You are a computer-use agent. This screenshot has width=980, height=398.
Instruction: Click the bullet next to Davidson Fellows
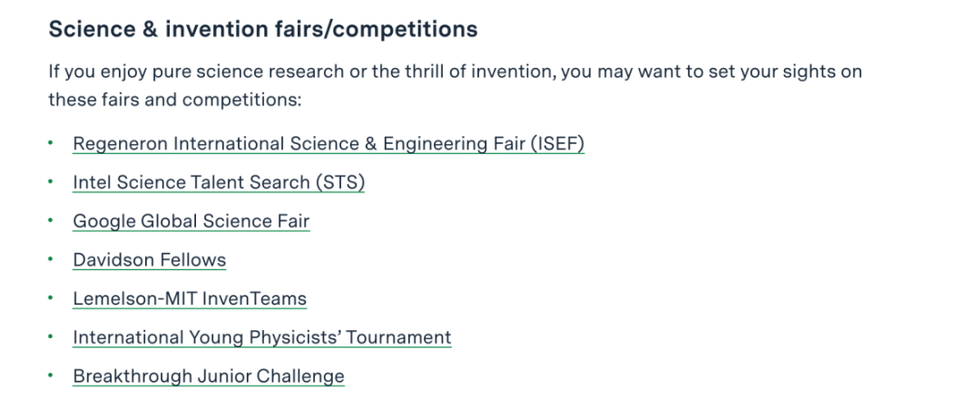pos(52,259)
